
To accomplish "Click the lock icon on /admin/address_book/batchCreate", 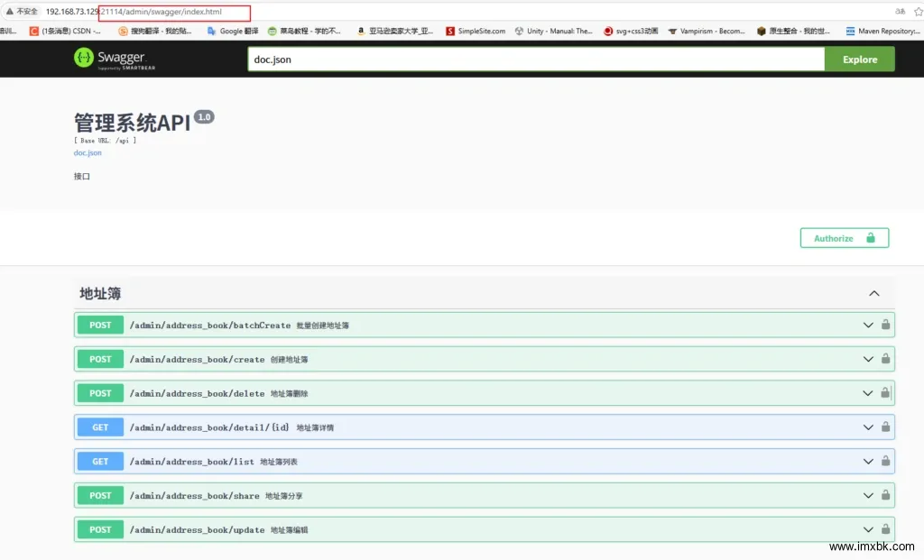I will click(884, 325).
